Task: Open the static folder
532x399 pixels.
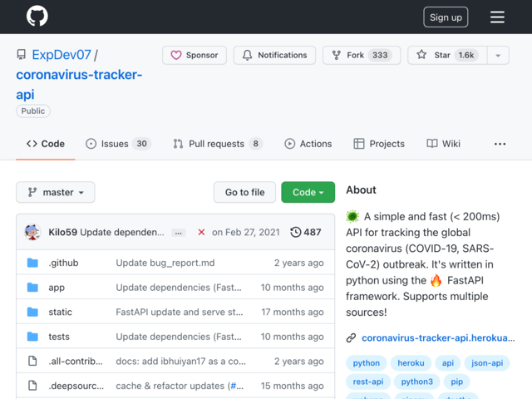Action: pyautogui.click(x=60, y=312)
